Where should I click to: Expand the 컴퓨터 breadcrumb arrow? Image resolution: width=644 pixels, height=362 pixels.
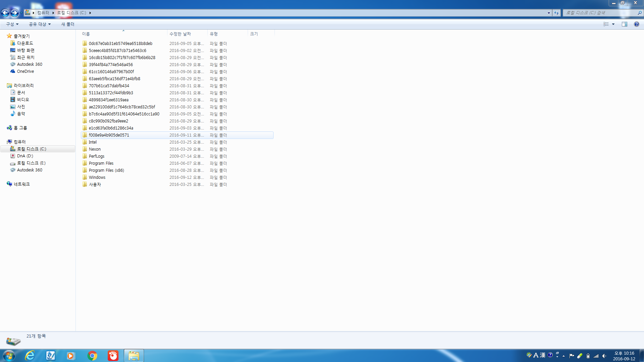[x=53, y=13]
